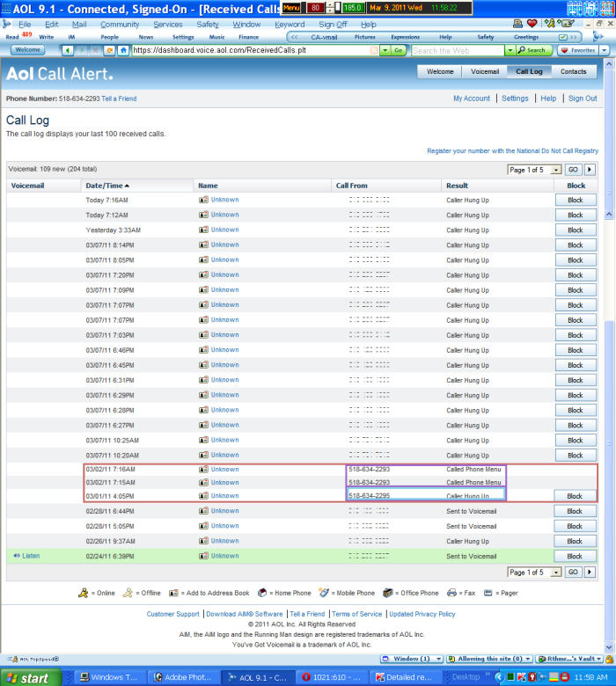Go to the home page icon
The image size is (616, 686).
123,50
